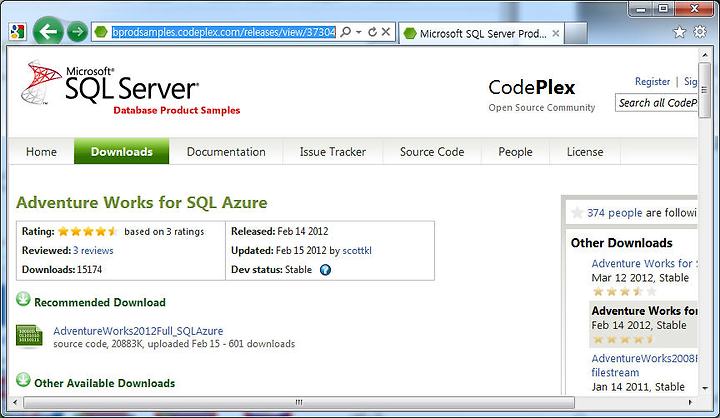Open Favorites star icon
The width and height of the screenshot is (720, 418).
(x=679, y=32)
